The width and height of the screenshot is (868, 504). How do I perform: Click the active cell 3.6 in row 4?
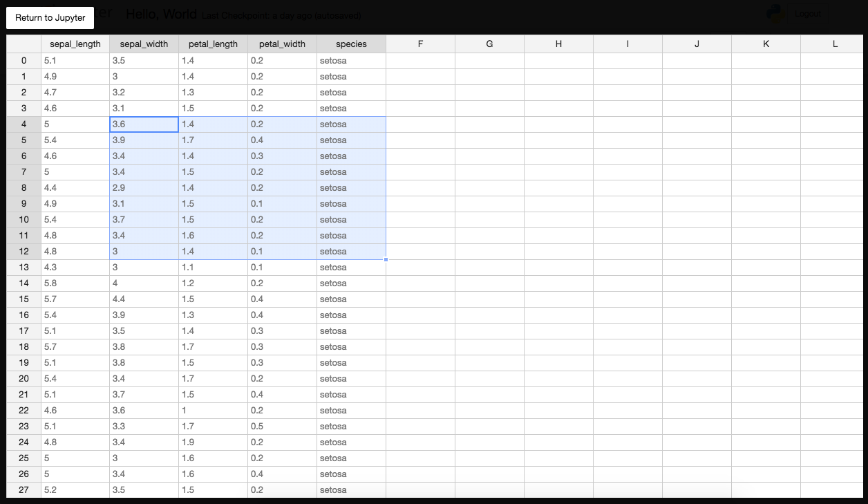pos(144,124)
